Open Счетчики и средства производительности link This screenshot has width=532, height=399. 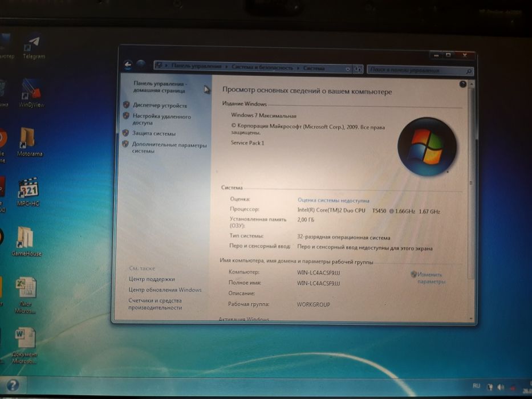[155, 304]
